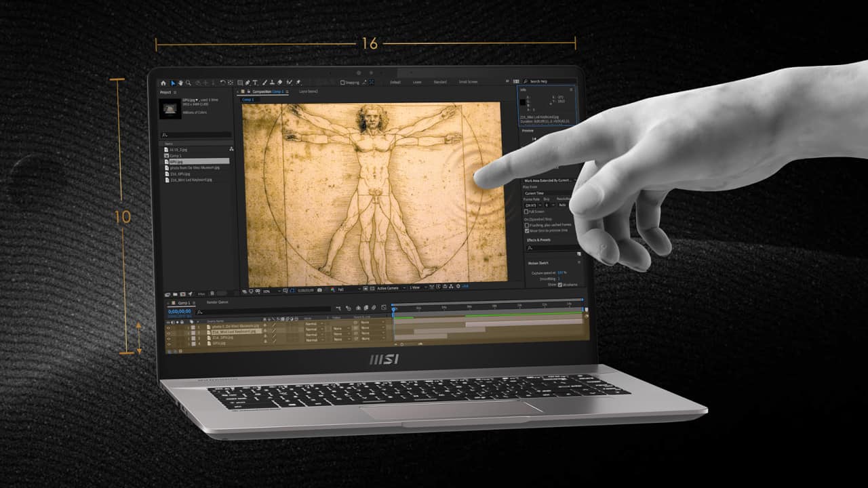This screenshot has height=488, width=868.
Task: Hide the Z16_GPU.jpg layer
Action: coord(168,339)
